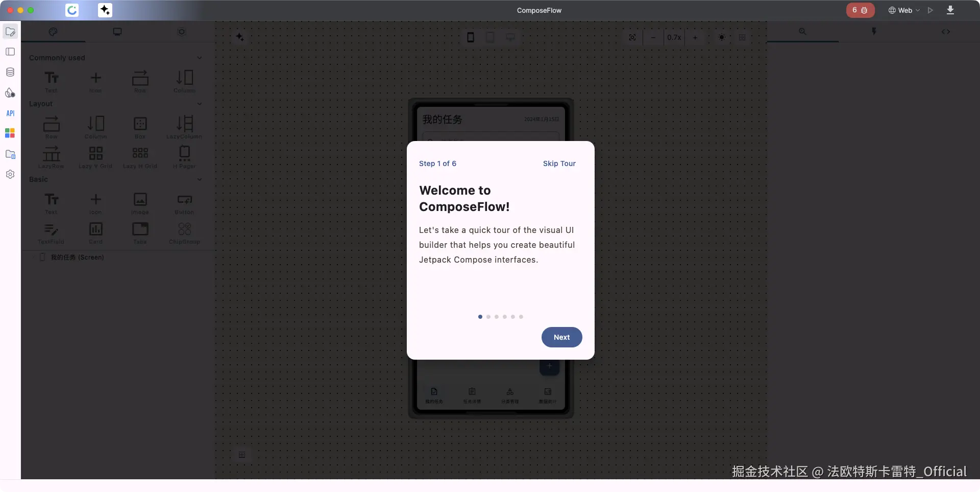Open the UI builder sidebar icon
The width and height of the screenshot is (980, 492).
pos(10,32)
